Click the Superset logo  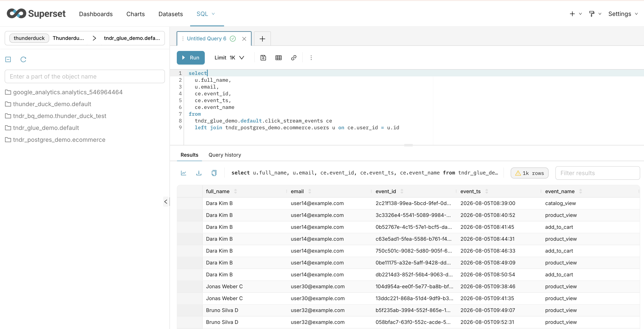[x=36, y=14]
